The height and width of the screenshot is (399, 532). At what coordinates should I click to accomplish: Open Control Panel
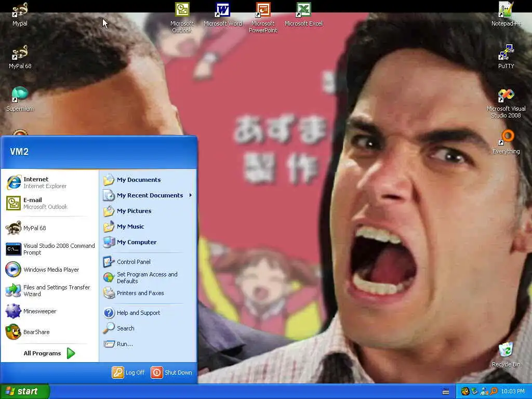[148, 262]
